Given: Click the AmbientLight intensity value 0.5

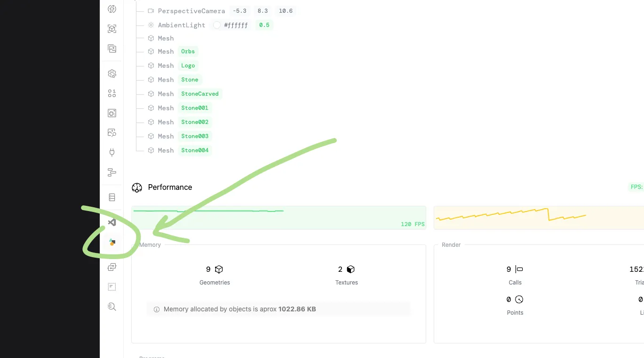Looking at the screenshot, I should (264, 25).
